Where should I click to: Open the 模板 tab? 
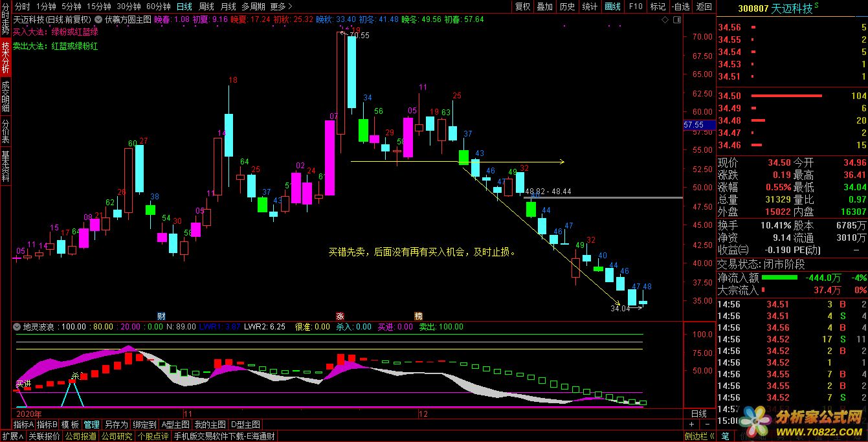coord(70,425)
